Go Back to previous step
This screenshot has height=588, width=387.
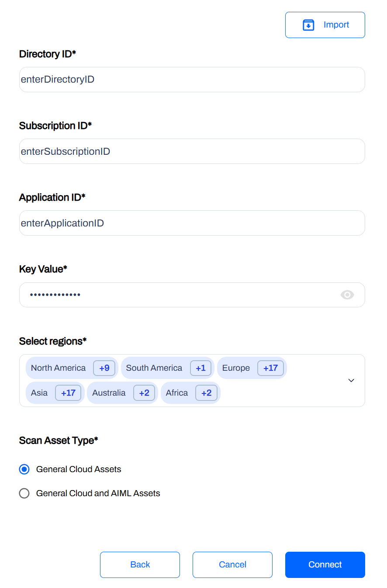tap(140, 565)
